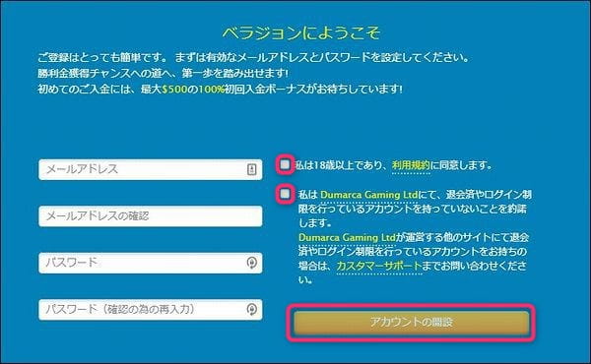Viewport: 591px width, 364px height.
Task: Click the key icon in the パスワード field
Action: [252, 263]
